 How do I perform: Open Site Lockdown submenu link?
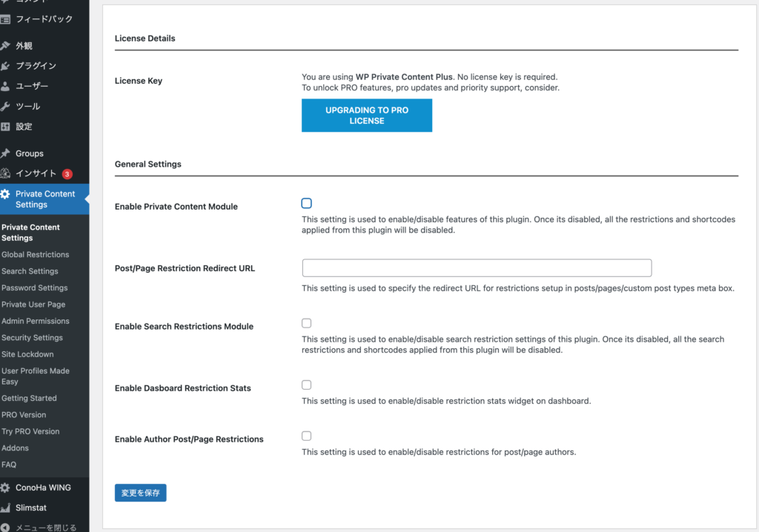[x=27, y=354]
